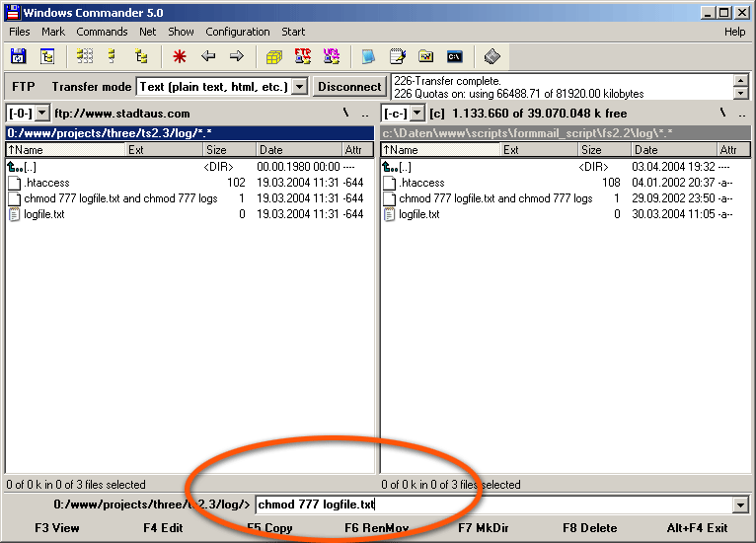This screenshot has width=756, height=543.
Task: Click the yellow folder program toolbar icon
Action: click(x=425, y=56)
